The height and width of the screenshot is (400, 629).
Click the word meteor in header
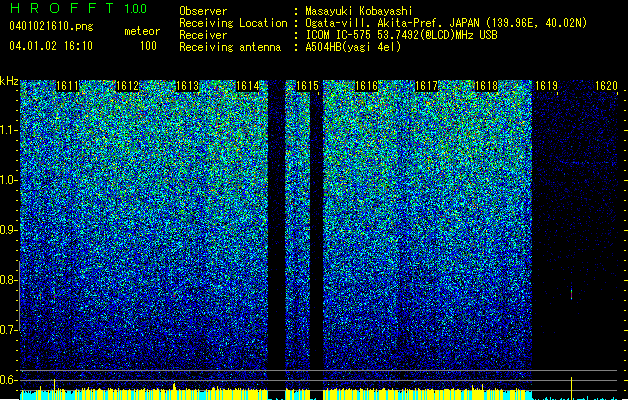(x=142, y=31)
